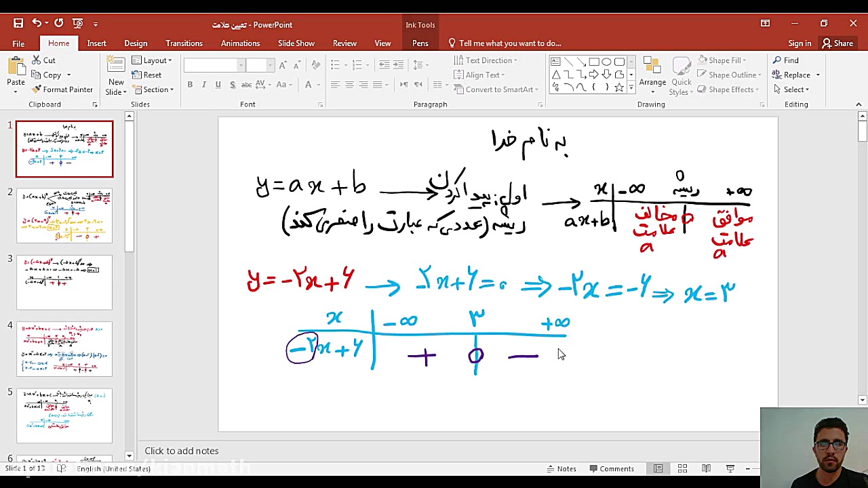The width and height of the screenshot is (868, 488).
Task: Toggle Strikethrough formatting
Action: point(247,85)
